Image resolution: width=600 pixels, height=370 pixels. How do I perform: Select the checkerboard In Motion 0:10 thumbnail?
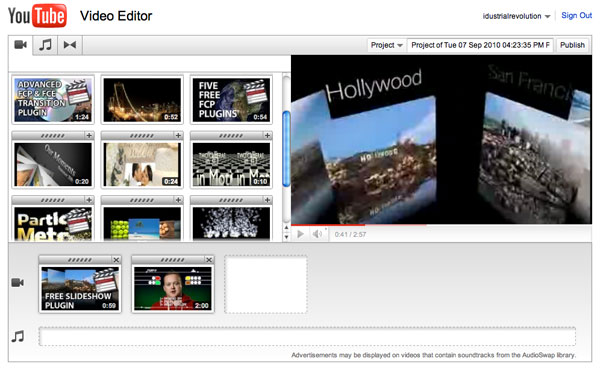click(231, 165)
